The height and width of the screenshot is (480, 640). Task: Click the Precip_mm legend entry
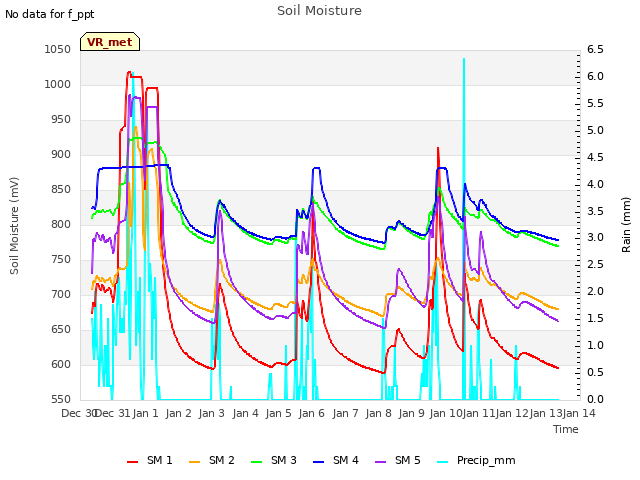(476, 460)
